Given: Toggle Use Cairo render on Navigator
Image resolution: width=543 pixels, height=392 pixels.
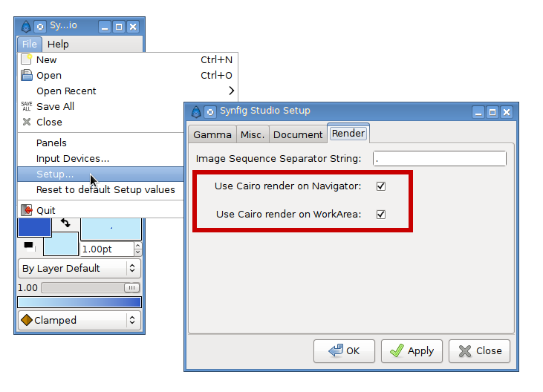Looking at the screenshot, I should pyautogui.click(x=381, y=186).
